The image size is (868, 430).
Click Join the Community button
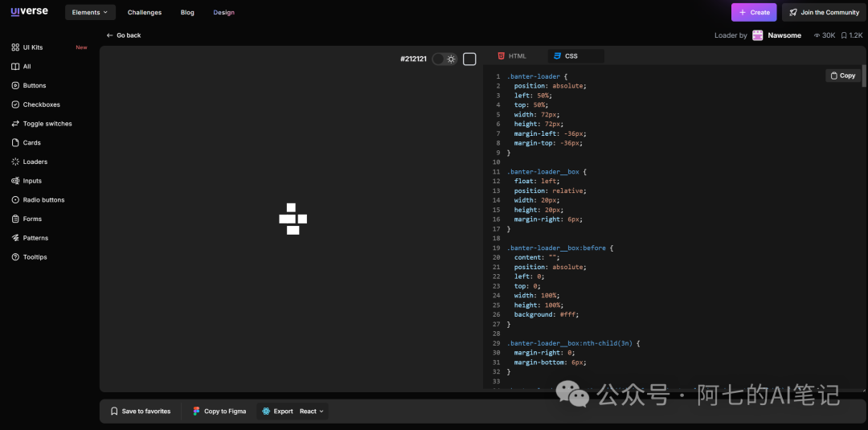825,12
